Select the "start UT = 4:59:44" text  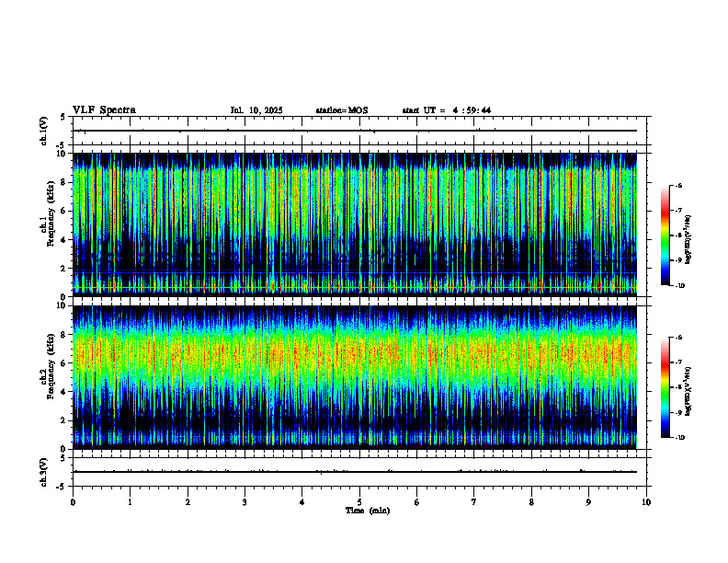click(446, 110)
